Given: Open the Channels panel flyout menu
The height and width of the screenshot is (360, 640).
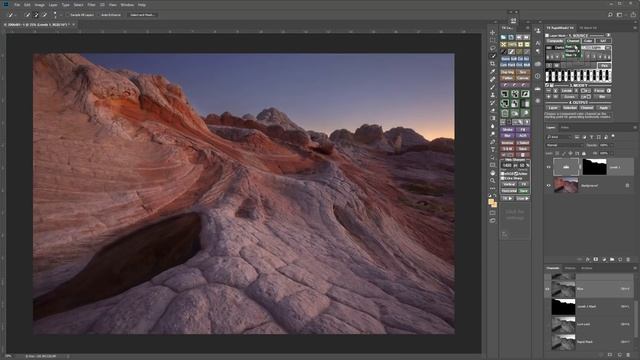Looking at the screenshot, I should [635, 268].
